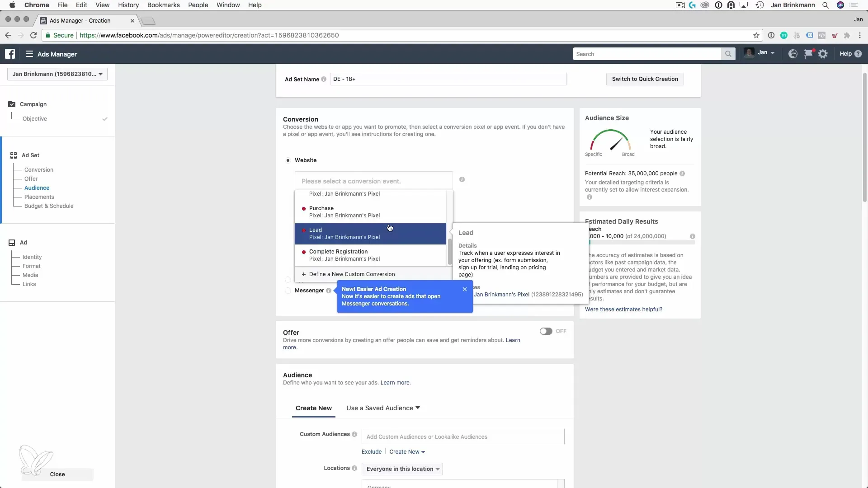This screenshot has height=488, width=868.
Task: Open the conversion event select field
Action: pos(373,181)
